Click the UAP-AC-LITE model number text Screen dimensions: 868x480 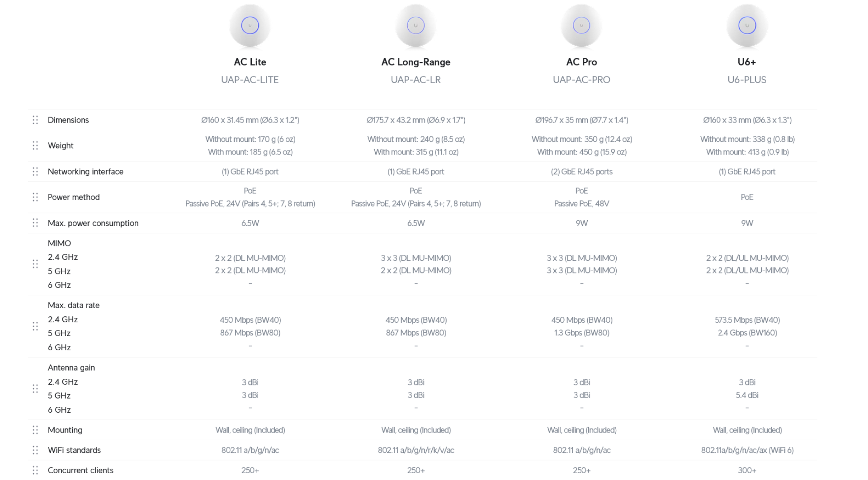[x=250, y=80]
